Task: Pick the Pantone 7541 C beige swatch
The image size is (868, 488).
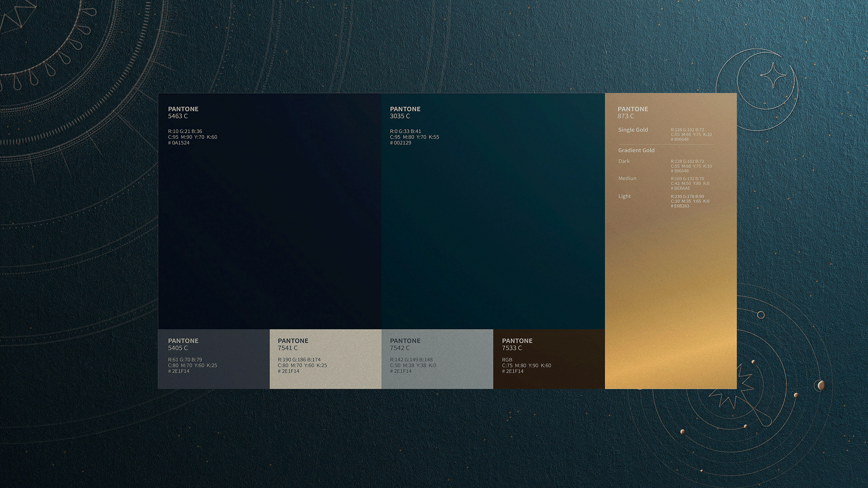Action: point(325,359)
